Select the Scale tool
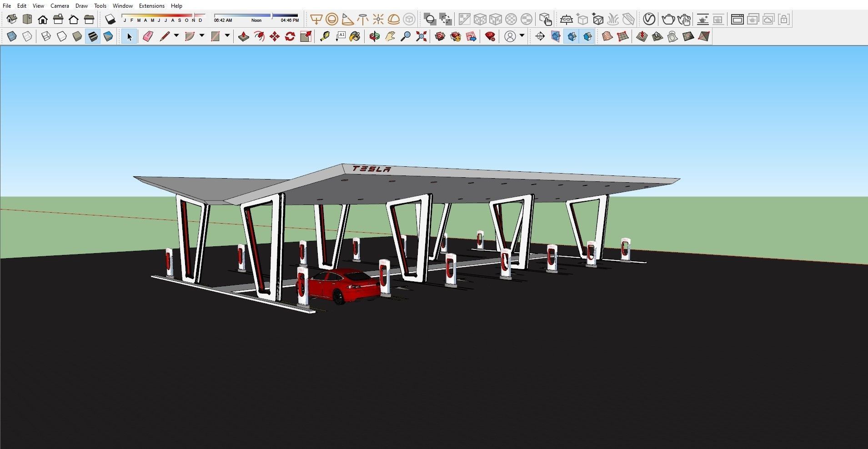Viewport: 868px width, 449px height. pyautogui.click(x=306, y=36)
